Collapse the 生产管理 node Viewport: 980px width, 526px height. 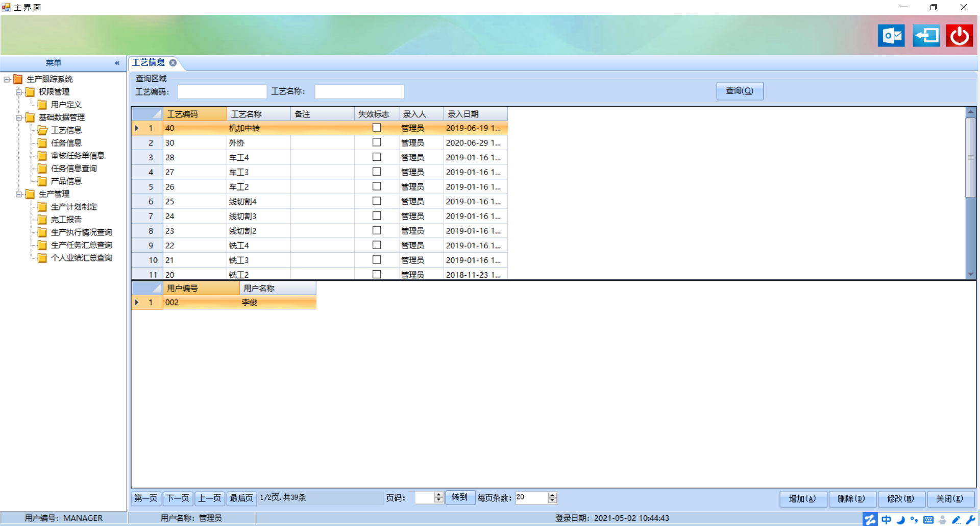pos(19,194)
